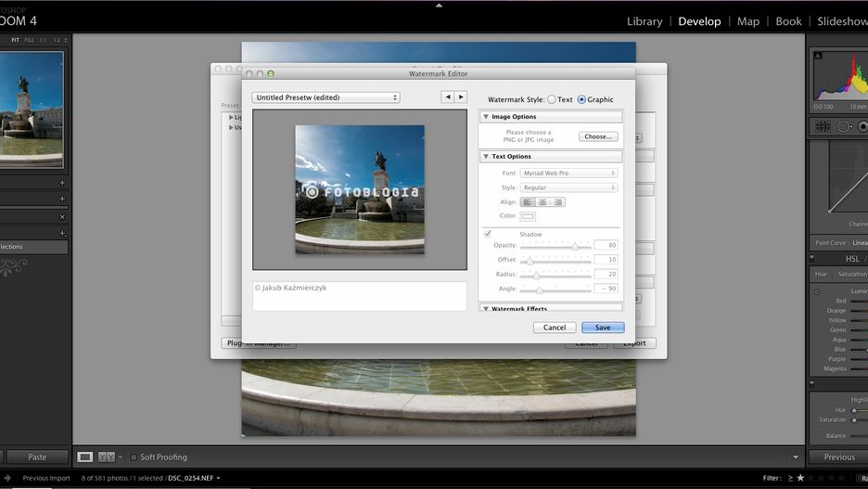This screenshot has width=868, height=489.
Task: Select the Spot Removal tool icon
Action: (844, 127)
